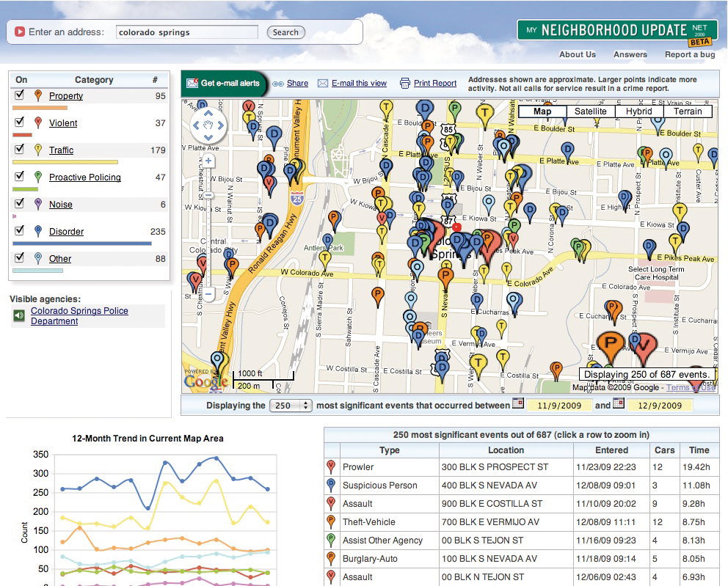Open the 250 events count dropdown
The height and width of the screenshot is (586, 728).
point(291,406)
